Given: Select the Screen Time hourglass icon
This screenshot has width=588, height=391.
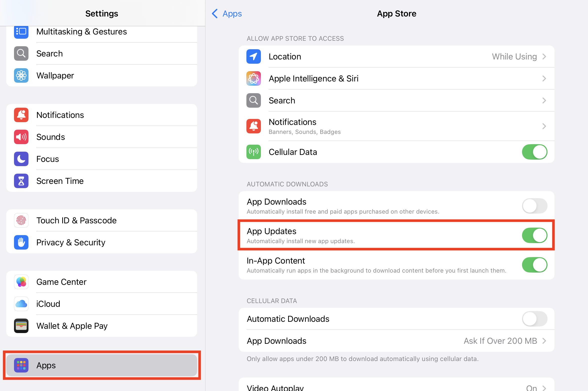Looking at the screenshot, I should 21,181.
